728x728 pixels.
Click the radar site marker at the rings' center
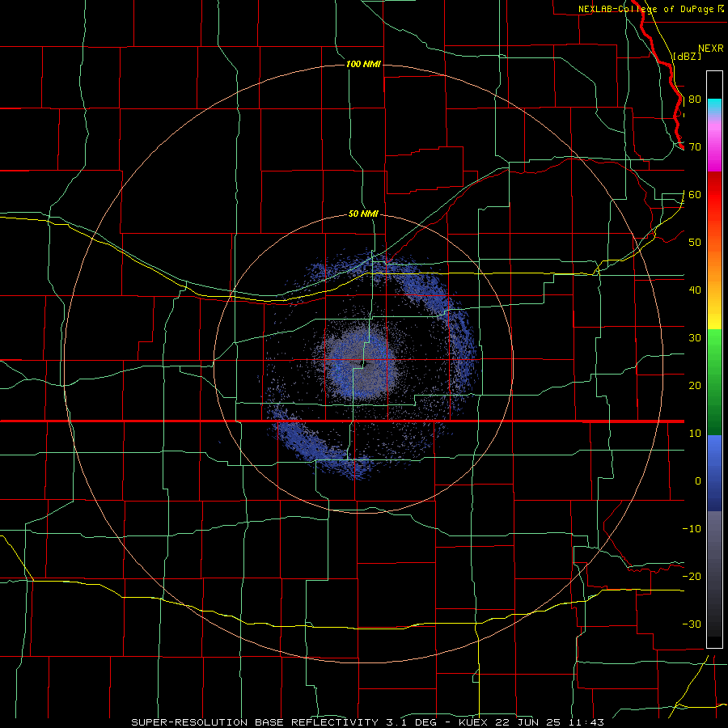click(364, 363)
